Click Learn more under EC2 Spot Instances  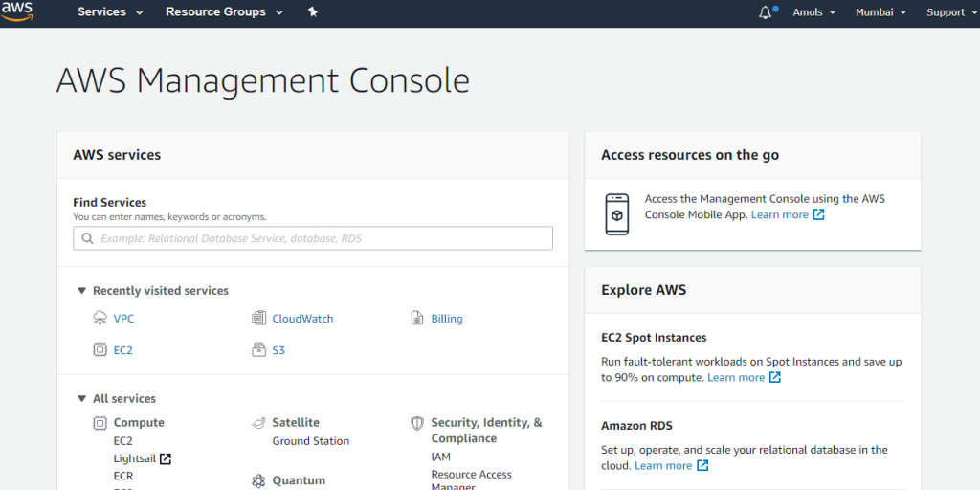point(736,377)
